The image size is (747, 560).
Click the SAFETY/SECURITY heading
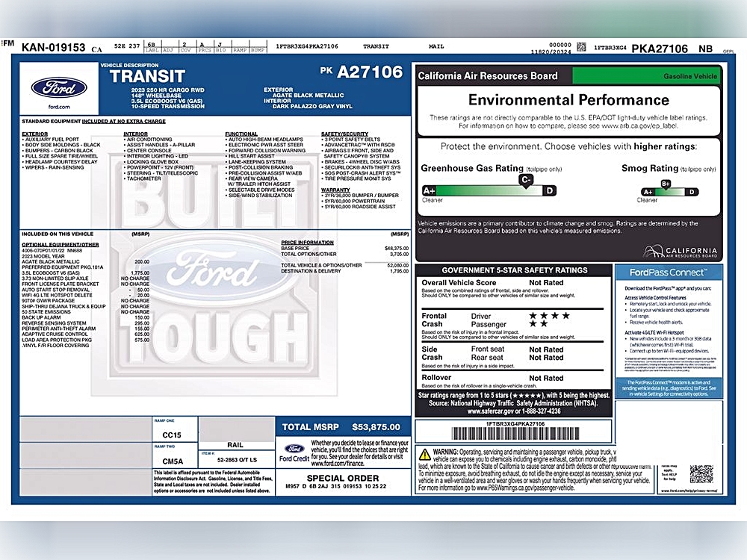coord(344,134)
